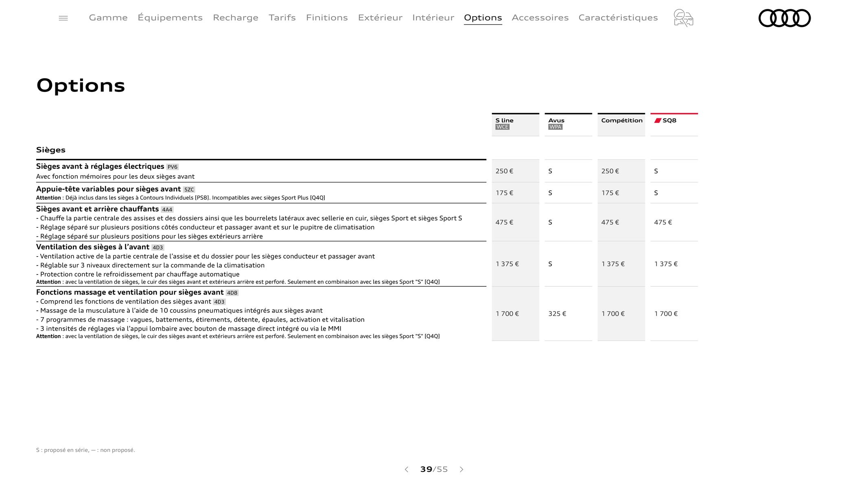Click the Audi four rings logo
The height and width of the screenshot is (488, 868).
(x=785, y=18)
